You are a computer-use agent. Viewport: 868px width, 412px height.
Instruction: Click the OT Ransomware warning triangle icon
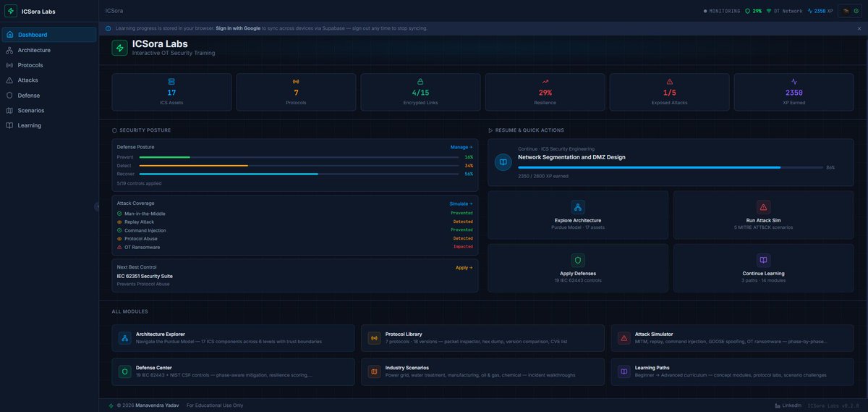tap(119, 247)
